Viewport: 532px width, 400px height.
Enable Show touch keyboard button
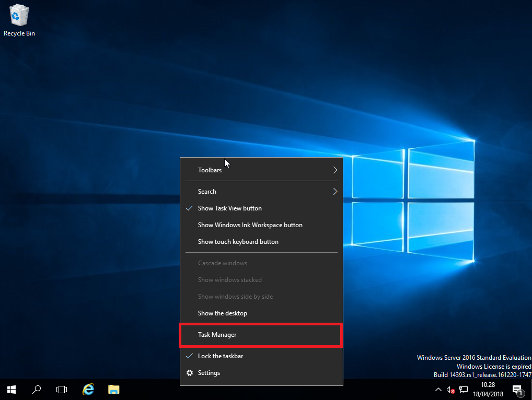238,241
